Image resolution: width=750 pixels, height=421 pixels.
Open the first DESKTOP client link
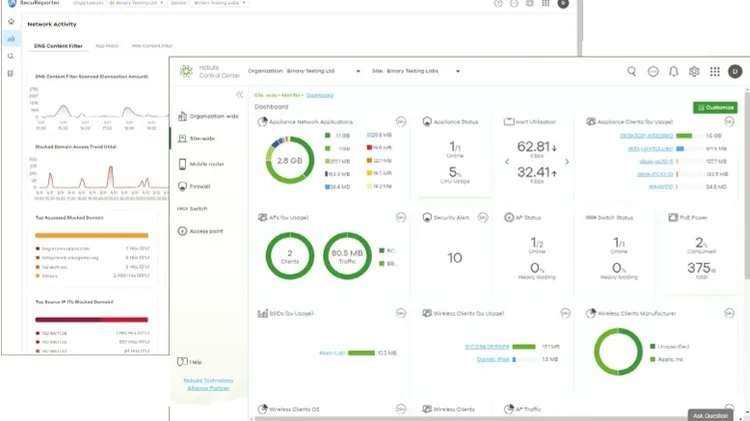tap(646, 136)
